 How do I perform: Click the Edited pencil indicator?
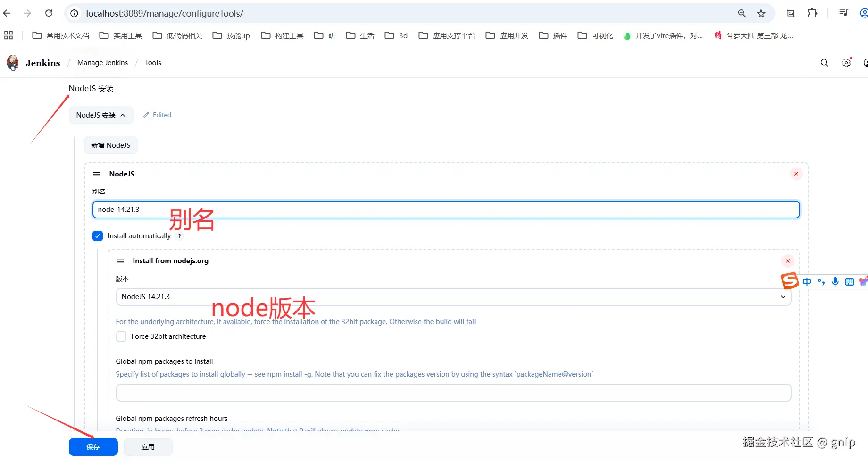(x=157, y=115)
